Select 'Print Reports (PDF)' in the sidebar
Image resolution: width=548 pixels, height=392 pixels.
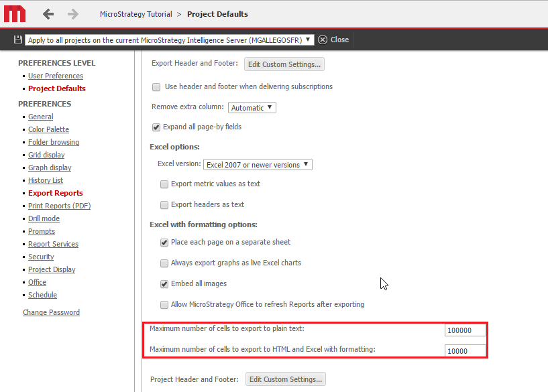tap(59, 206)
